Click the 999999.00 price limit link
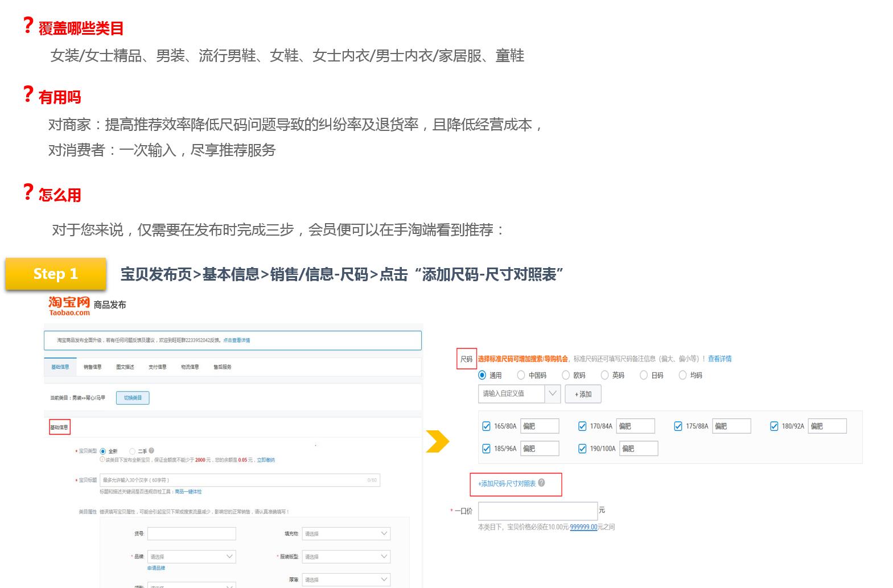 pyautogui.click(x=583, y=527)
